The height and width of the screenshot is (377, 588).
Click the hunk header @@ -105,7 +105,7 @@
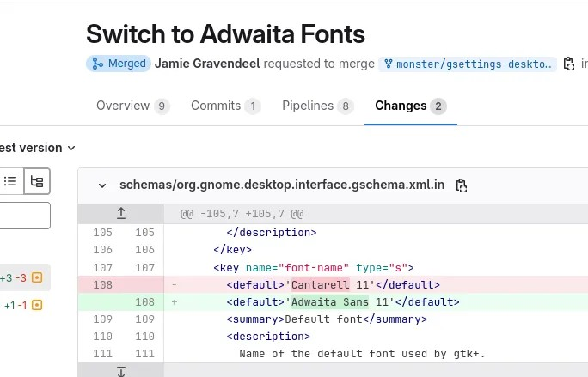242,214
